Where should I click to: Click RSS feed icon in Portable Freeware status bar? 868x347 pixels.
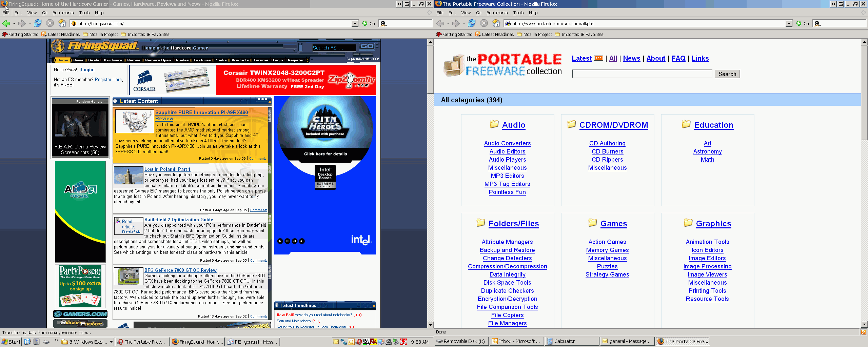click(x=864, y=332)
